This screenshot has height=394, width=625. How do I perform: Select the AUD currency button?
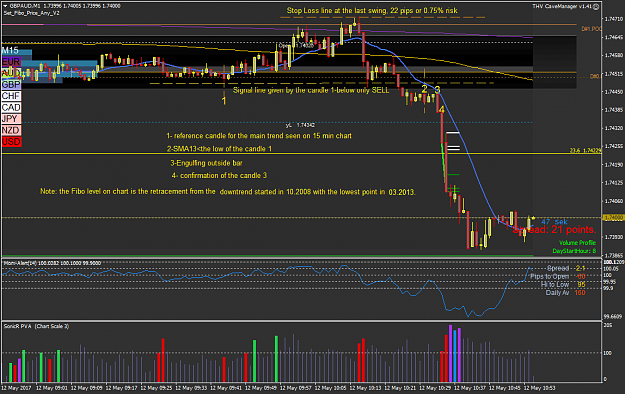coord(11,73)
